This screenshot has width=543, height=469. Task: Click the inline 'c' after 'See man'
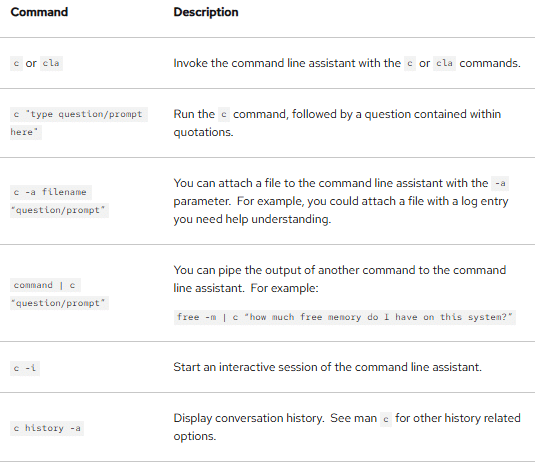coord(386,419)
